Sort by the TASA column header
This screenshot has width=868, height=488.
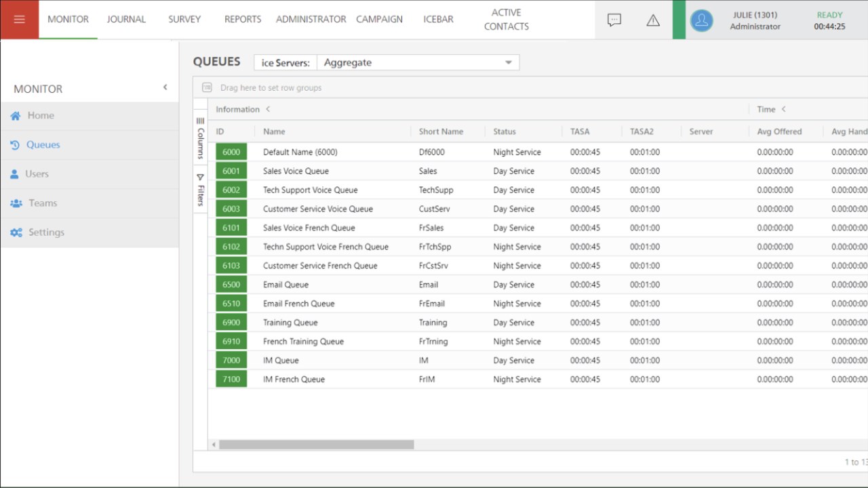tap(580, 131)
